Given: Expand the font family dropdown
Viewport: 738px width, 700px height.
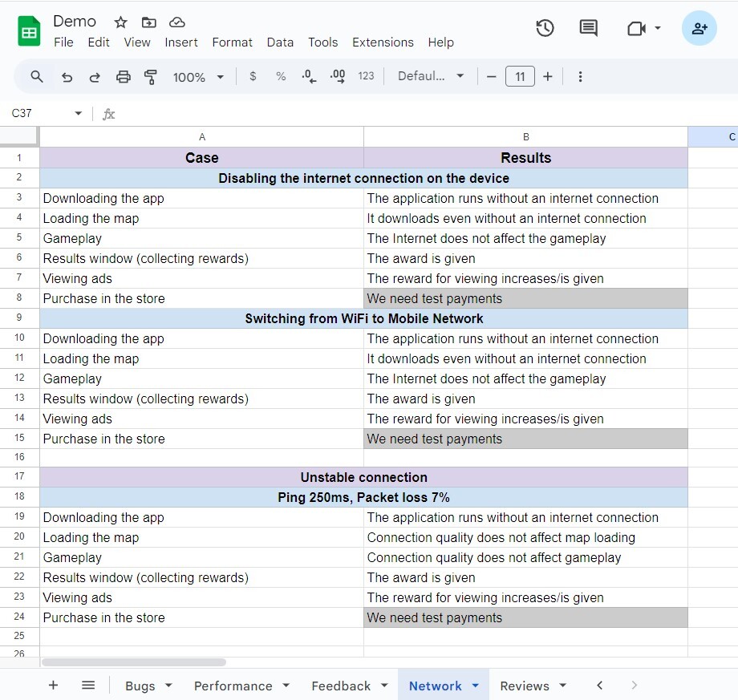Looking at the screenshot, I should 431,77.
